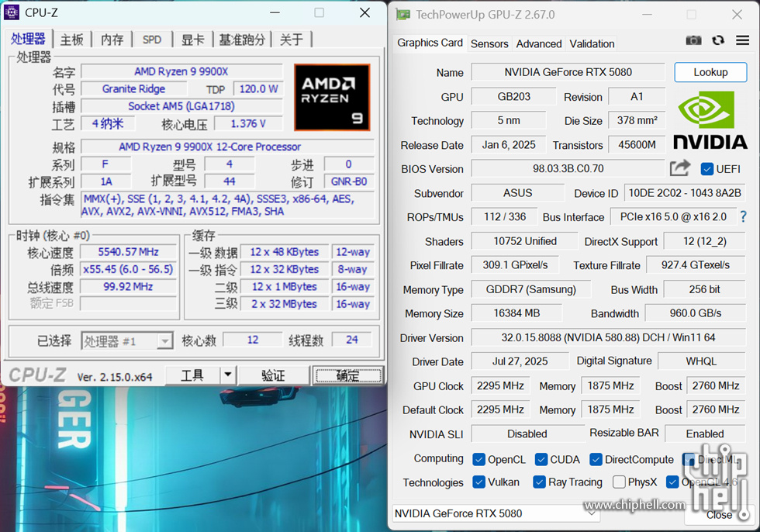Open the Graphics Card tab in GPU-Z
The width and height of the screenshot is (760, 532).
[430, 43]
